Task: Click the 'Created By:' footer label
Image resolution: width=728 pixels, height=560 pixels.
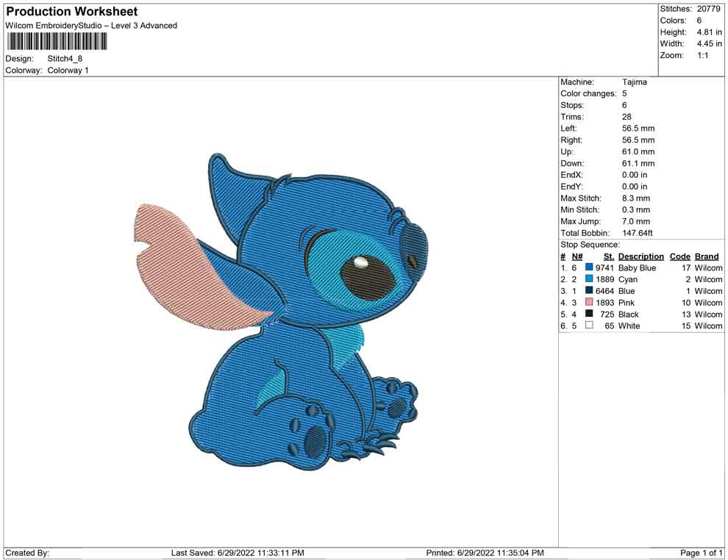Action: point(27,553)
